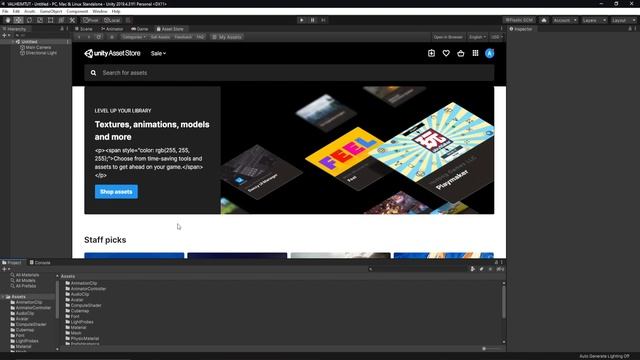
Task: Open the Categories dropdown
Action: coord(134,37)
